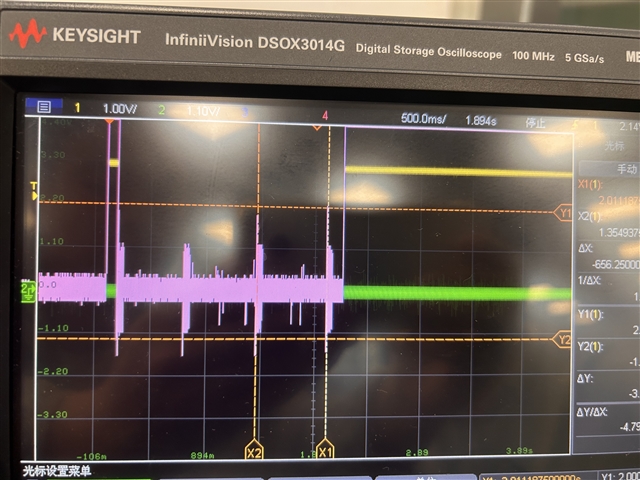The image size is (640, 480).
Task: Select the yellow channel 1 indicator
Action: click(77, 108)
